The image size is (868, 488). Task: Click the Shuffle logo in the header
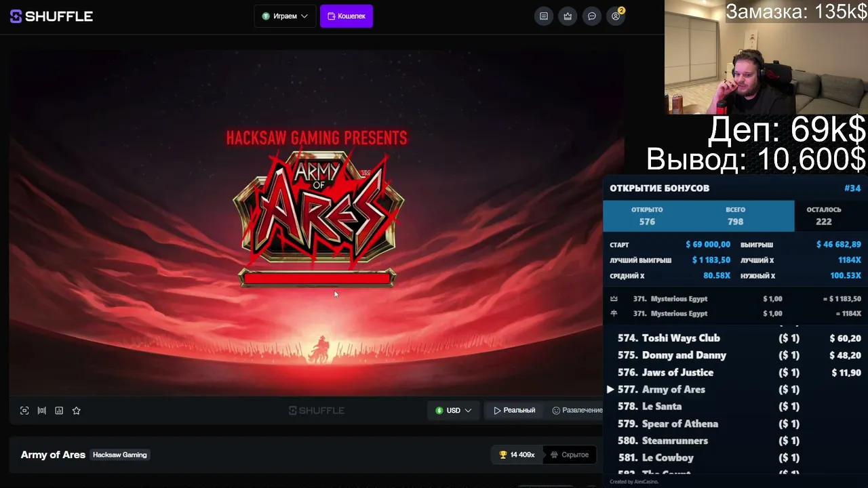52,16
